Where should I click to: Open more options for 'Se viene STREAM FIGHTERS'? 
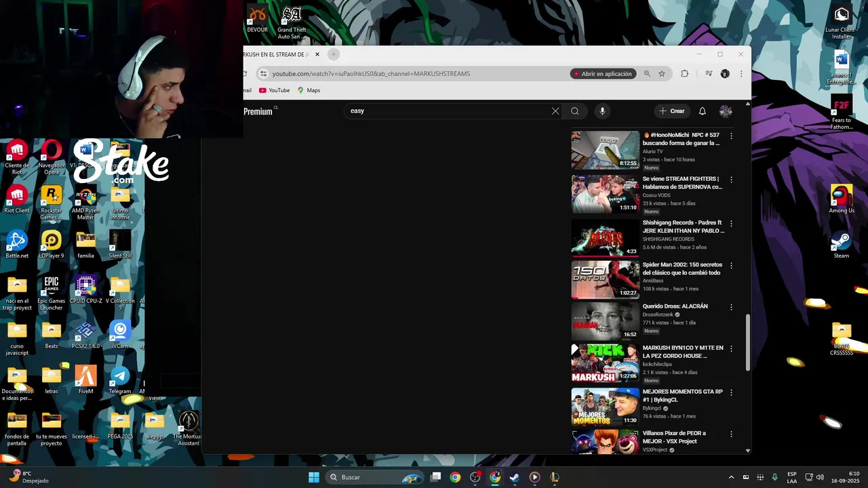pos(731,180)
